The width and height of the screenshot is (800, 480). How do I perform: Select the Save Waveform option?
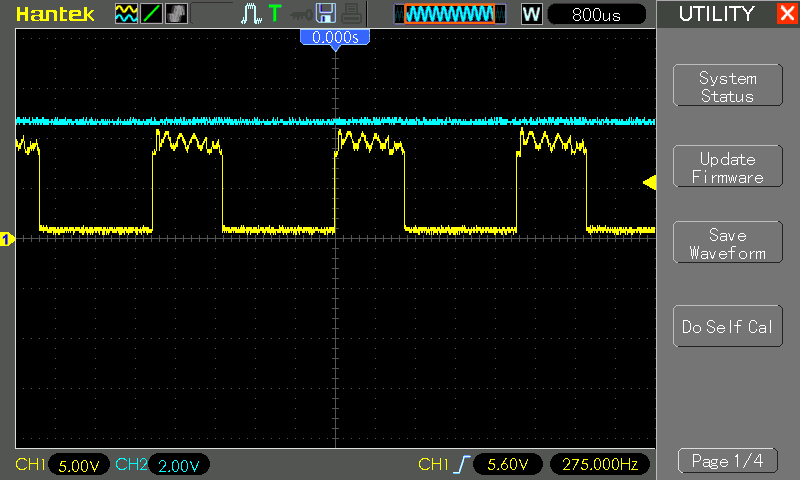pos(727,243)
